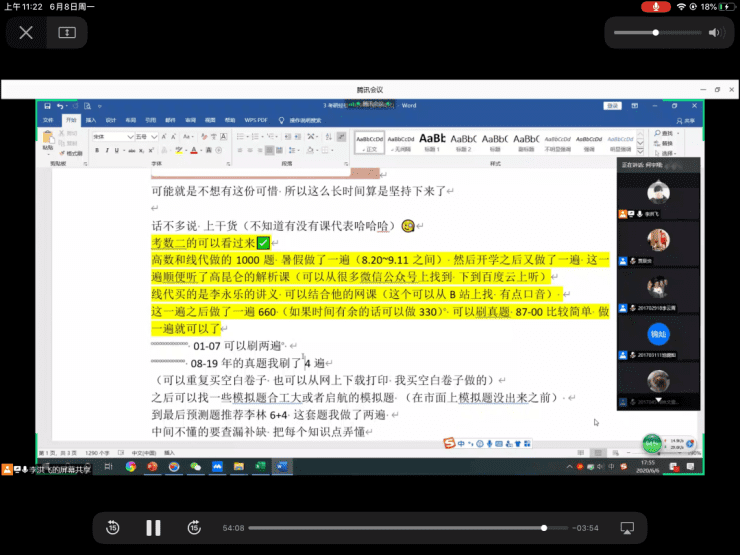Pause the video playback
Viewport: 740px width, 555px height.
153,527
